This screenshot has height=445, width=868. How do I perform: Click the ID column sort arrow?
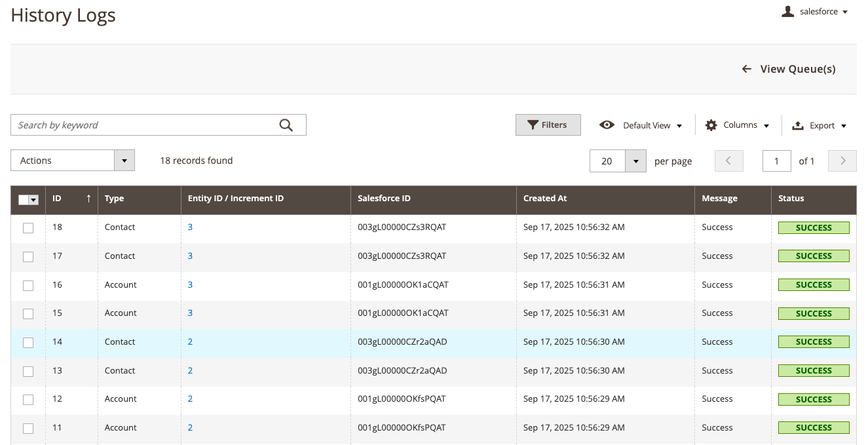(x=88, y=198)
